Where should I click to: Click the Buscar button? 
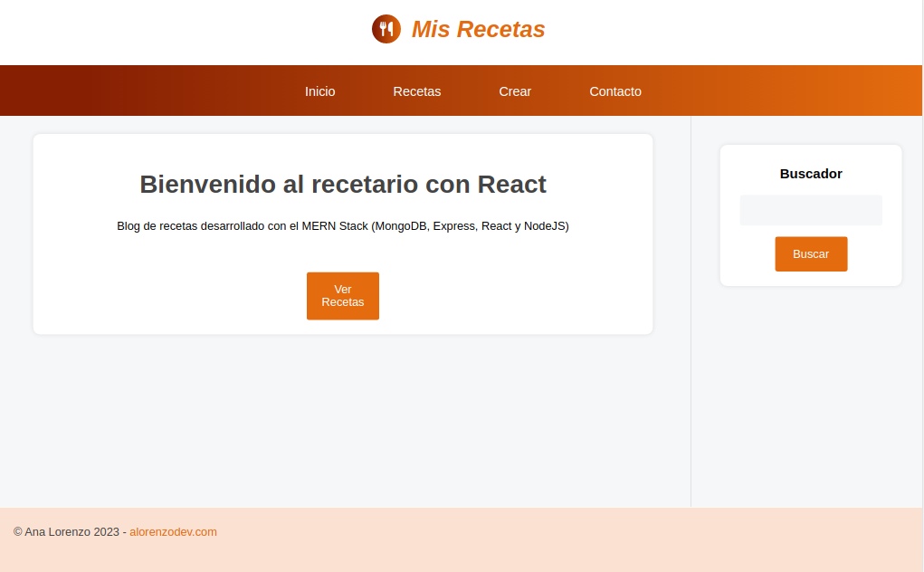pyautogui.click(x=810, y=254)
